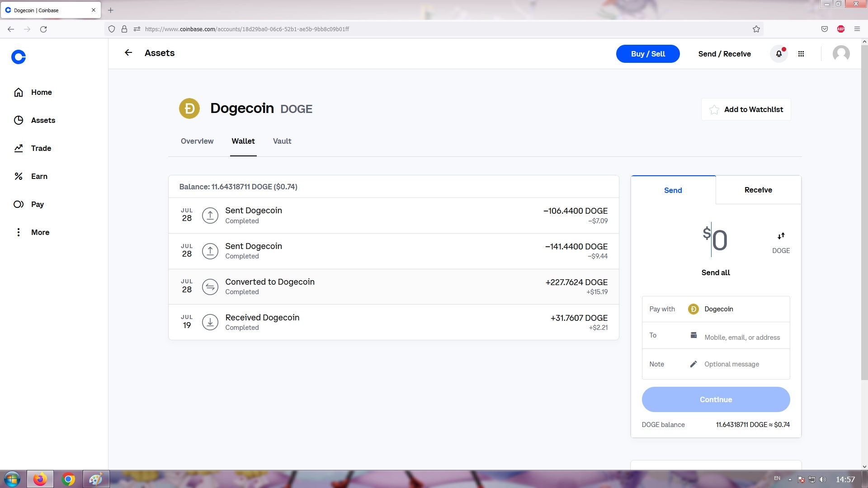Switch to the Overview tab
Viewport: 868px width, 488px height.
[x=197, y=141]
